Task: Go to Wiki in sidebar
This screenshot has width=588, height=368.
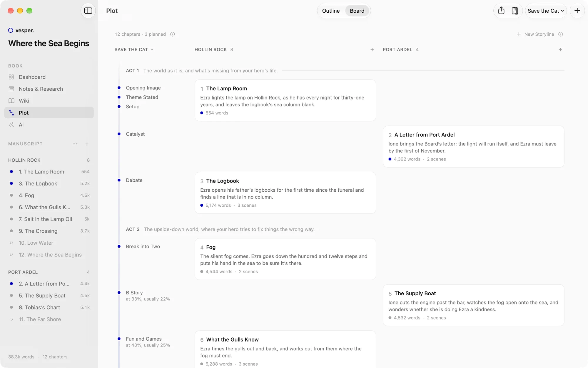Action: tap(49, 101)
